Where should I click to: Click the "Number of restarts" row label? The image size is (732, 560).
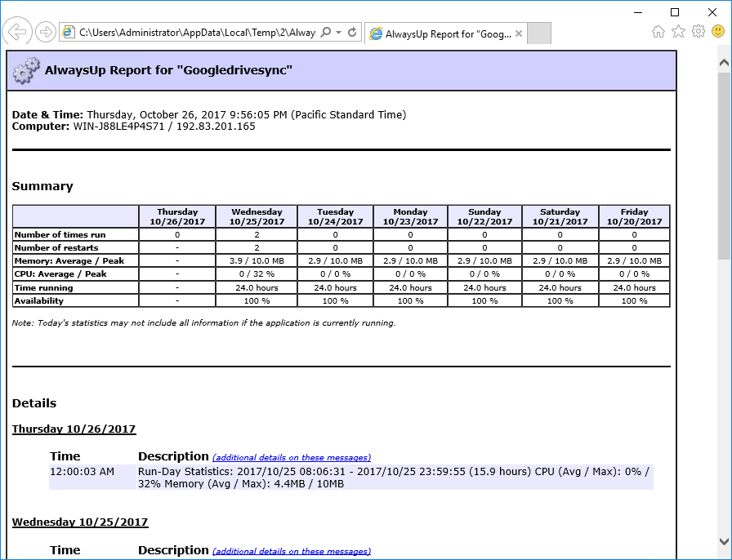tap(56, 248)
